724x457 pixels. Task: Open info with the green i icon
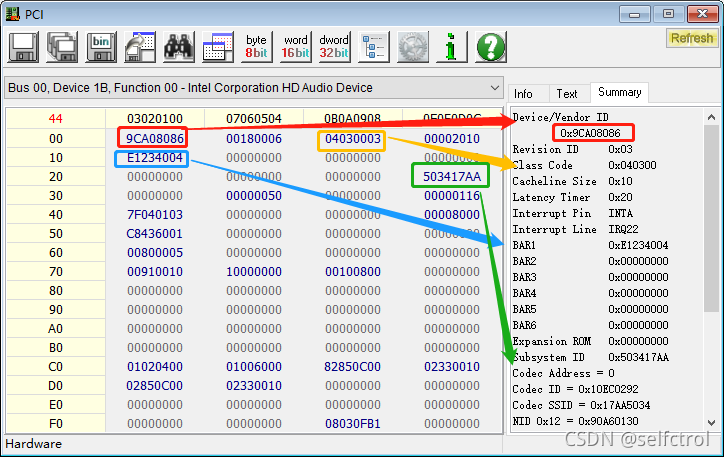[x=452, y=47]
